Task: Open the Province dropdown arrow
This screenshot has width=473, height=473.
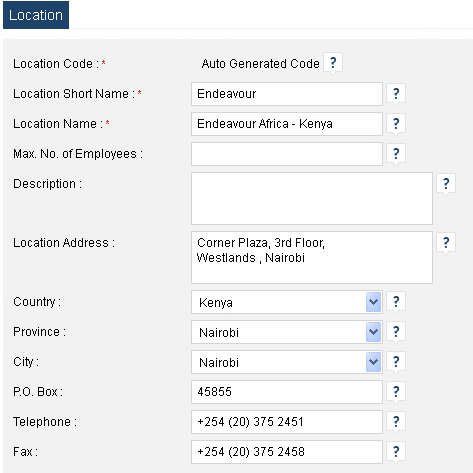Action: pyautogui.click(x=373, y=332)
